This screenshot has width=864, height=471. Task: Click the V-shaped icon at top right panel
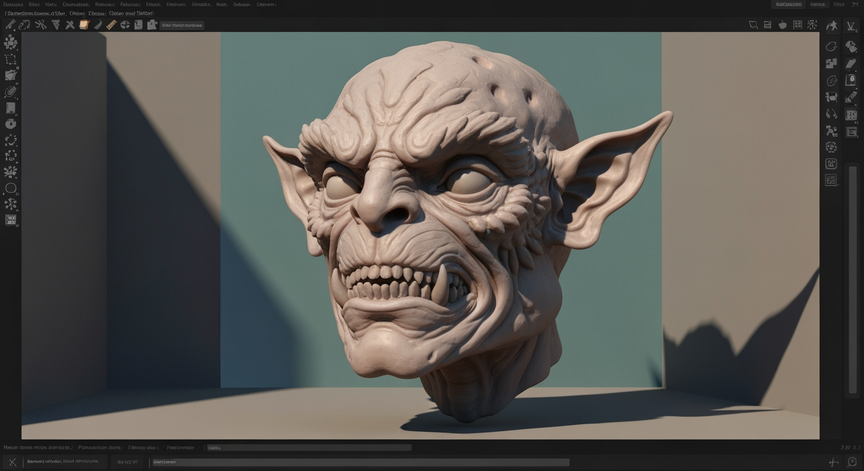pos(851,26)
